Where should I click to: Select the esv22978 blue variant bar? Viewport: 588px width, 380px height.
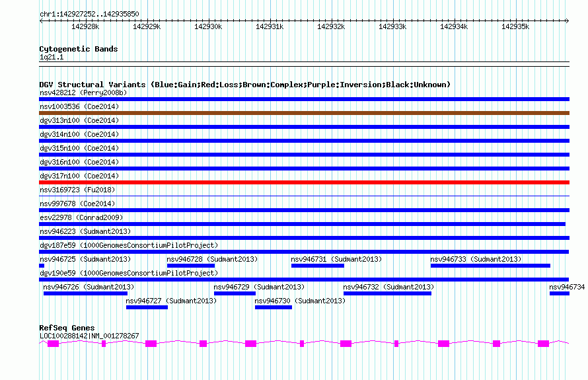click(302, 224)
